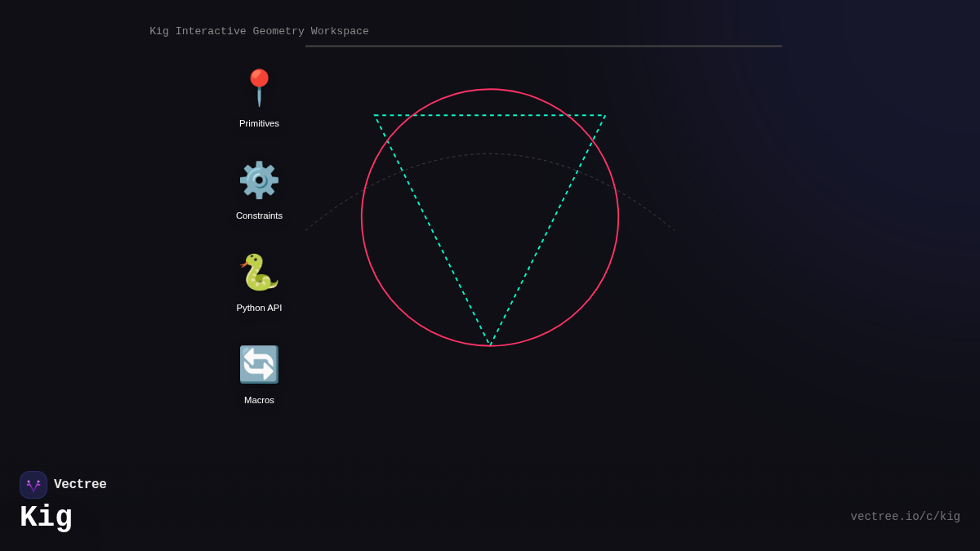This screenshot has height=551, width=980.
Task: Select the top-left vertex of the cyan triangle
Action: [x=375, y=116]
